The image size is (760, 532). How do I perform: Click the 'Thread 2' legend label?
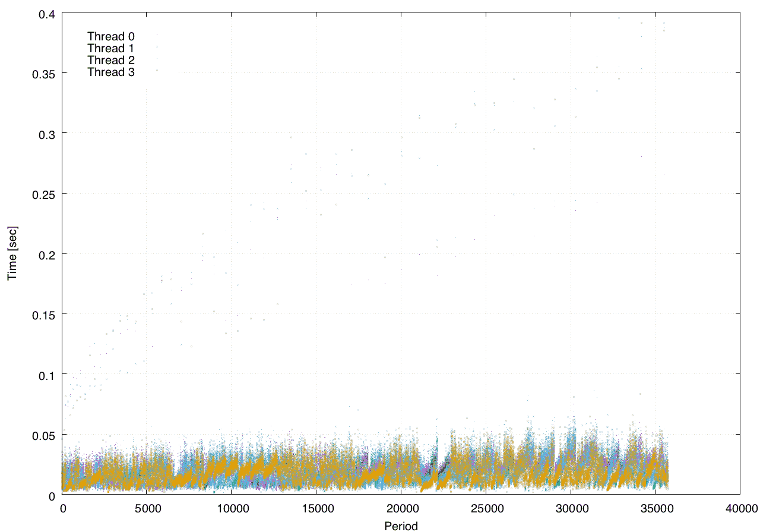point(111,60)
